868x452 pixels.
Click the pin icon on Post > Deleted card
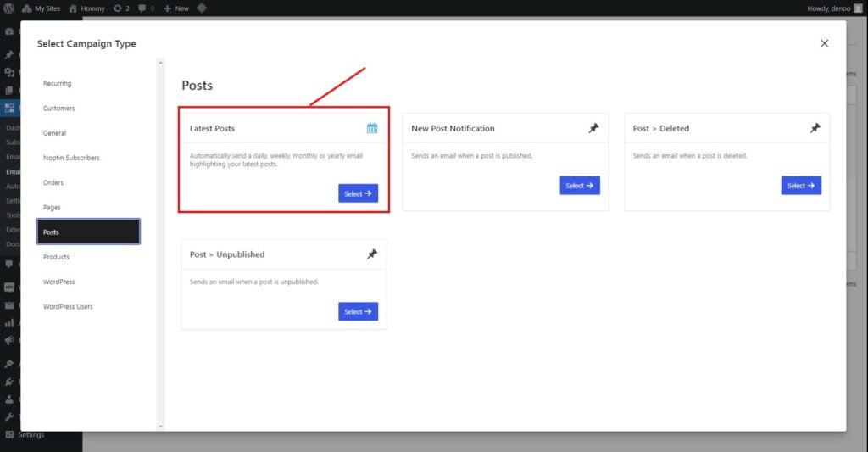click(815, 128)
